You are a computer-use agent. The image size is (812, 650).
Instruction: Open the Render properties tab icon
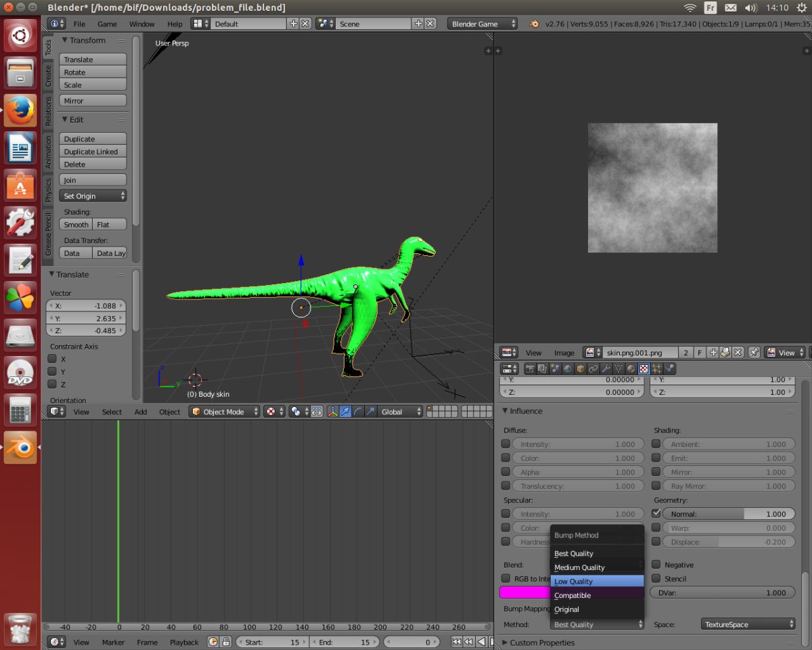[x=530, y=369]
